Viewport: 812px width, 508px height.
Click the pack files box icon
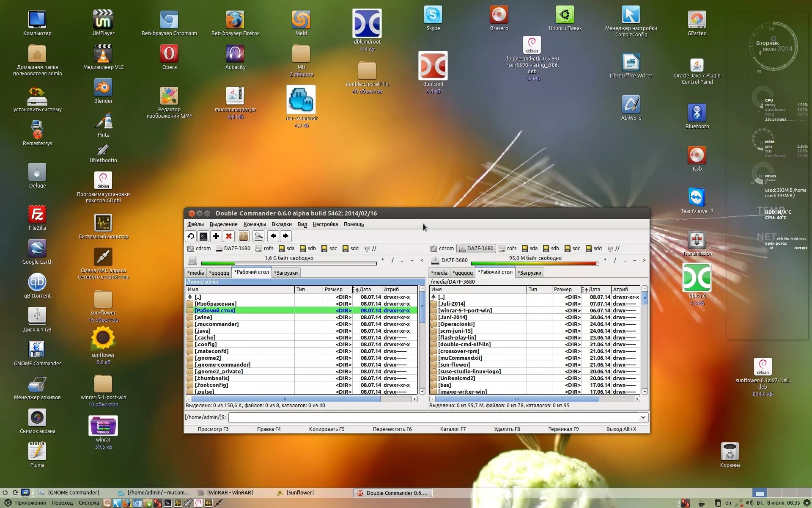243,236
